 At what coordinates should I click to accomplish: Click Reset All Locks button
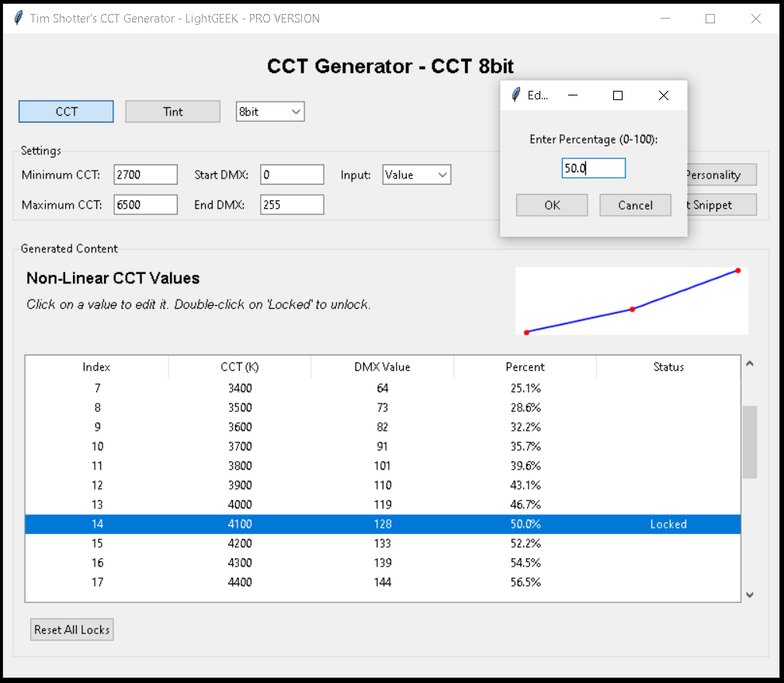[72, 629]
